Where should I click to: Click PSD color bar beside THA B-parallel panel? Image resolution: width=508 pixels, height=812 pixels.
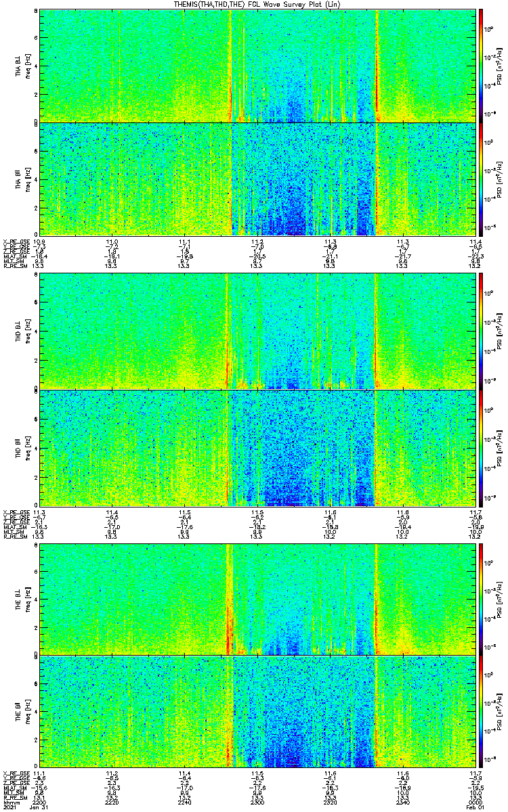[x=481, y=179]
